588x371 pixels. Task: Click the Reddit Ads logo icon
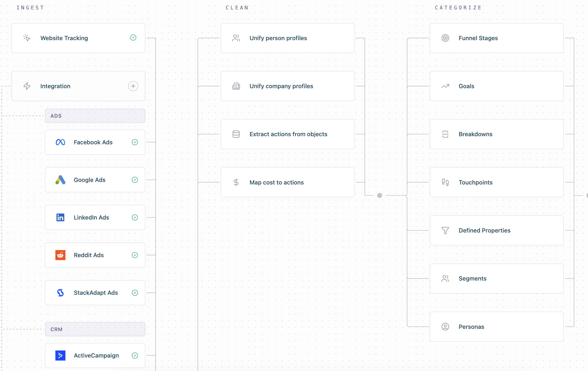tap(60, 255)
